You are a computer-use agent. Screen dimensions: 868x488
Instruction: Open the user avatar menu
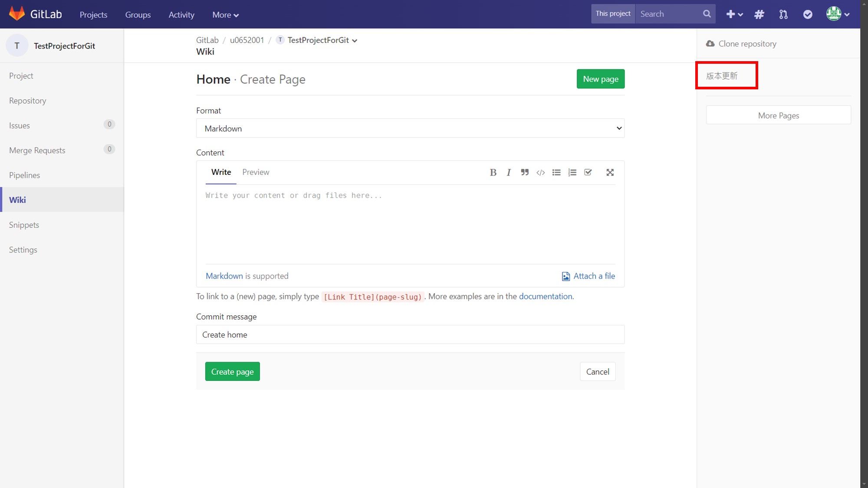pos(838,14)
